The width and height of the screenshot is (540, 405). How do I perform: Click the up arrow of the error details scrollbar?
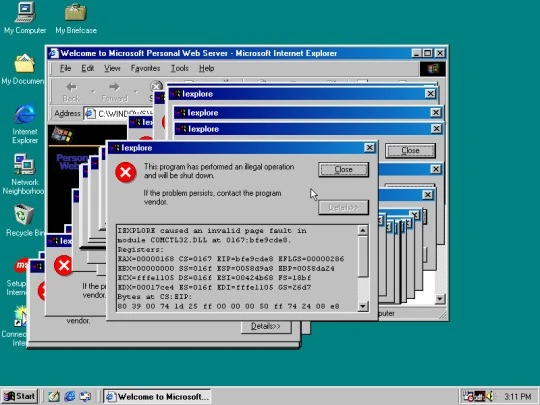point(363,230)
